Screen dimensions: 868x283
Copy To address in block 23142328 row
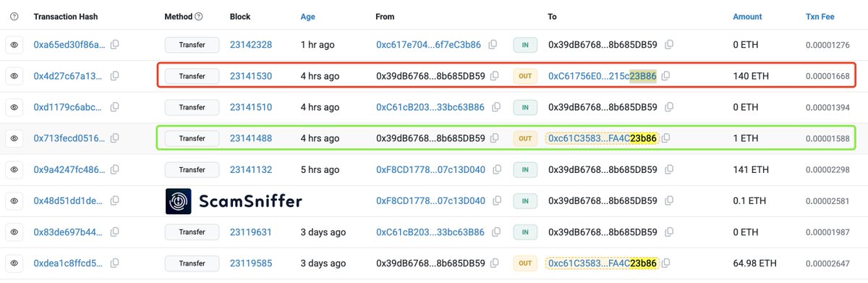coord(669,45)
